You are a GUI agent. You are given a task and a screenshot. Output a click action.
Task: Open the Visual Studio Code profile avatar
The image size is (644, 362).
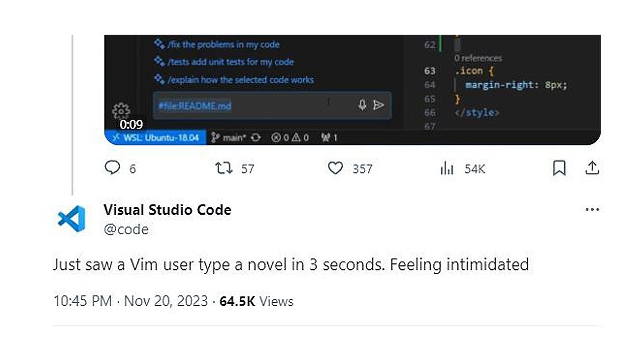[x=71, y=219]
